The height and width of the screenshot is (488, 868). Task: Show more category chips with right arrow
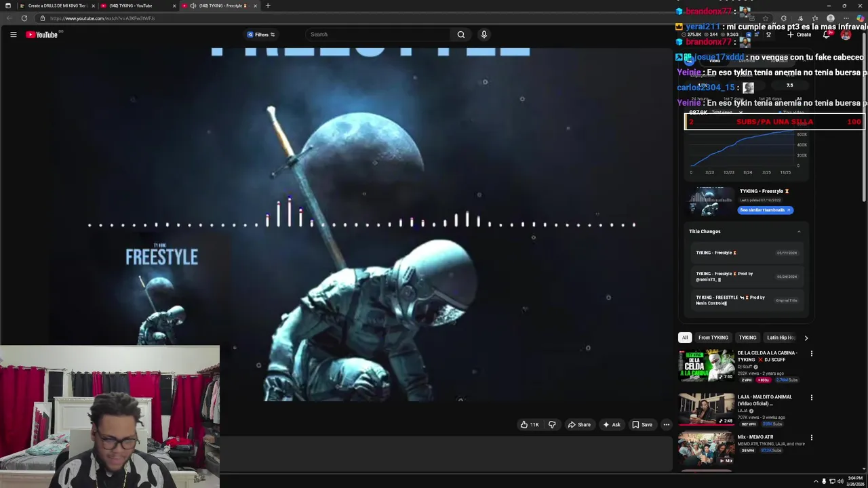[806, 338]
